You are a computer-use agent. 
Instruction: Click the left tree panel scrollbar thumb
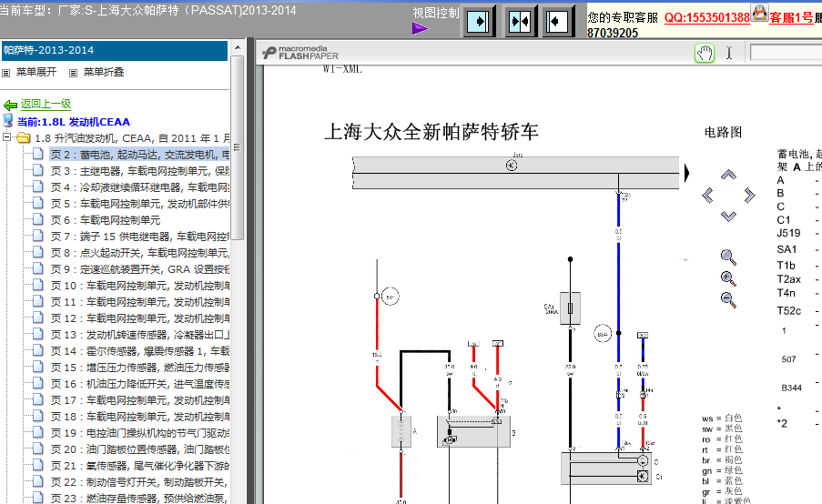[x=238, y=147]
